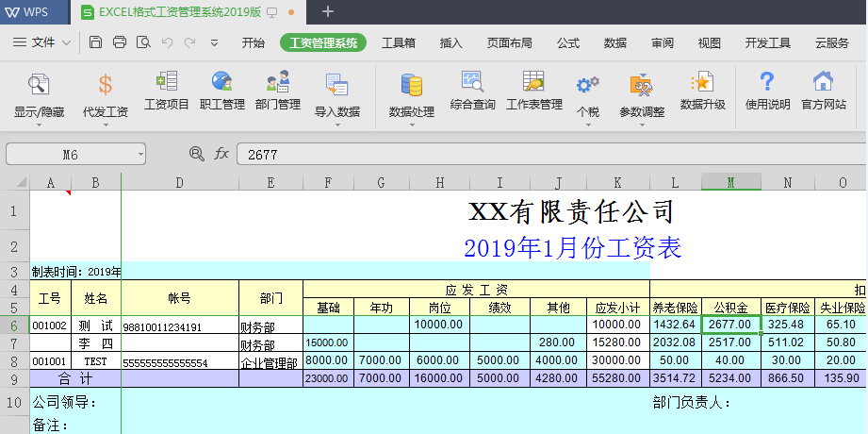Open the 文件 menu
The width and height of the screenshot is (868, 434).
[x=42, y=42]
